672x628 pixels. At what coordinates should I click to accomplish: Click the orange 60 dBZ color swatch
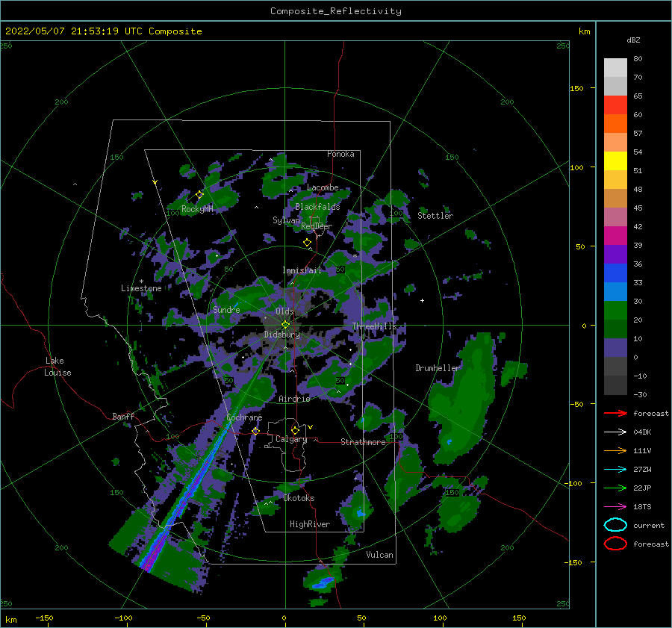(615, 123)
